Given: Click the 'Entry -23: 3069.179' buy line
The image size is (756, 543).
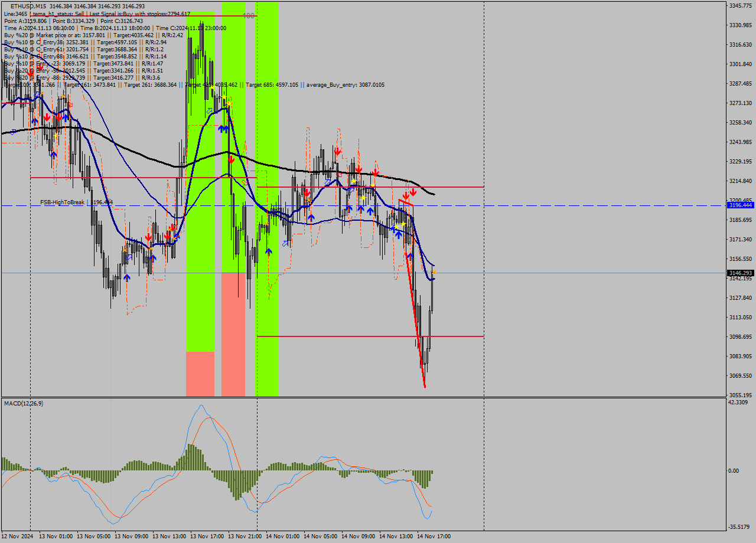Looking at the screenshot, I should click(83, 63).
